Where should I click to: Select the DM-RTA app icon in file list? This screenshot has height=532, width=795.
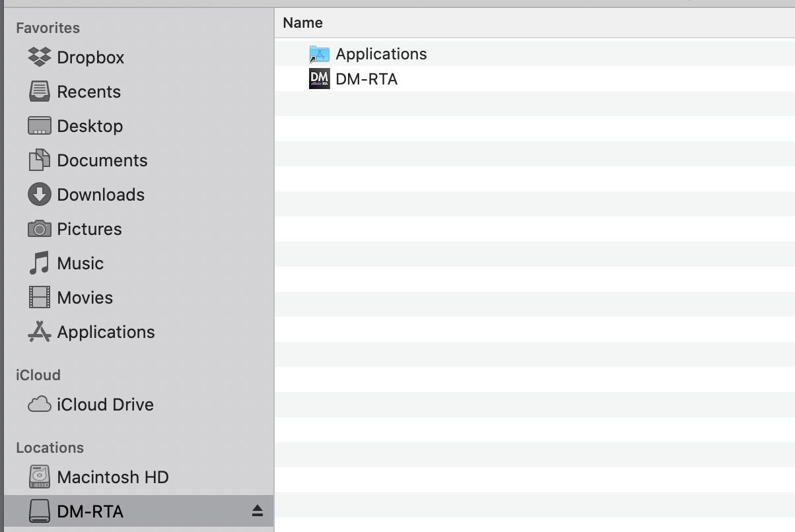pos(320,79)
